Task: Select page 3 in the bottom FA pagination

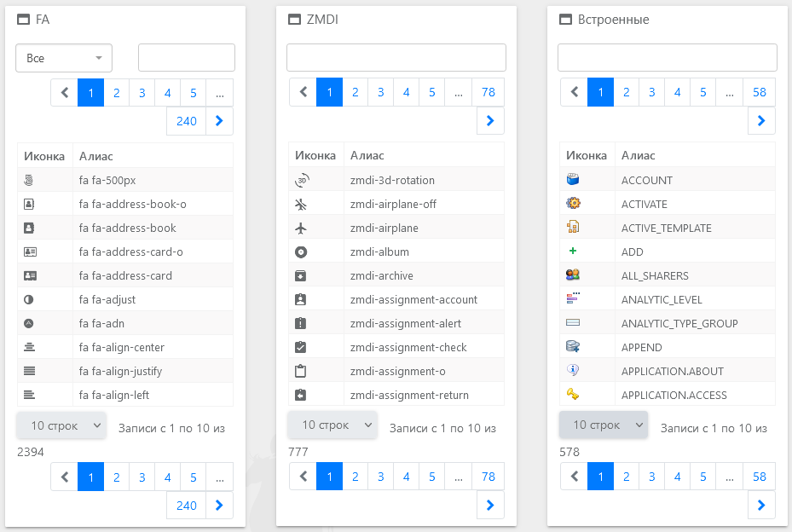Action: tap(142, 477)
